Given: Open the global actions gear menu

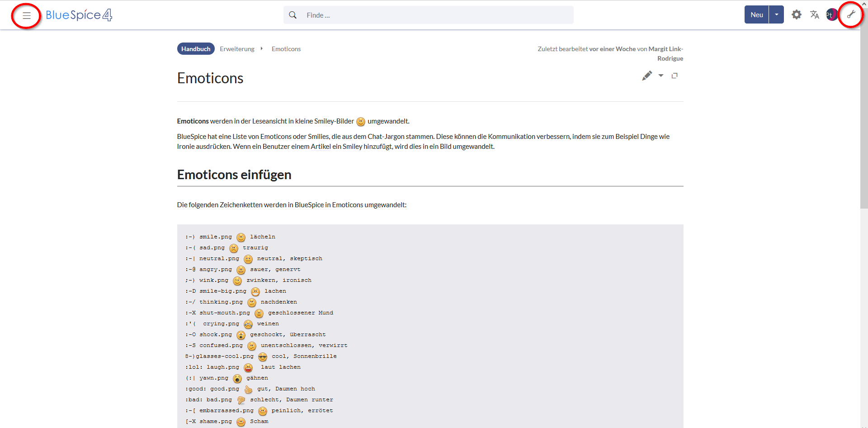Looking at the screenshot, I should point(796,14).
